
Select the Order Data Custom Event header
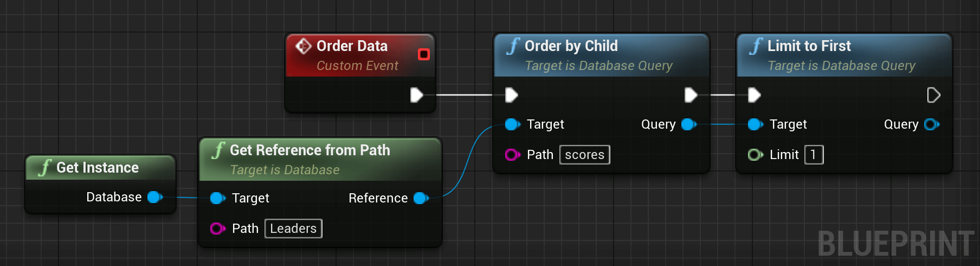click(x=360, y=55)
